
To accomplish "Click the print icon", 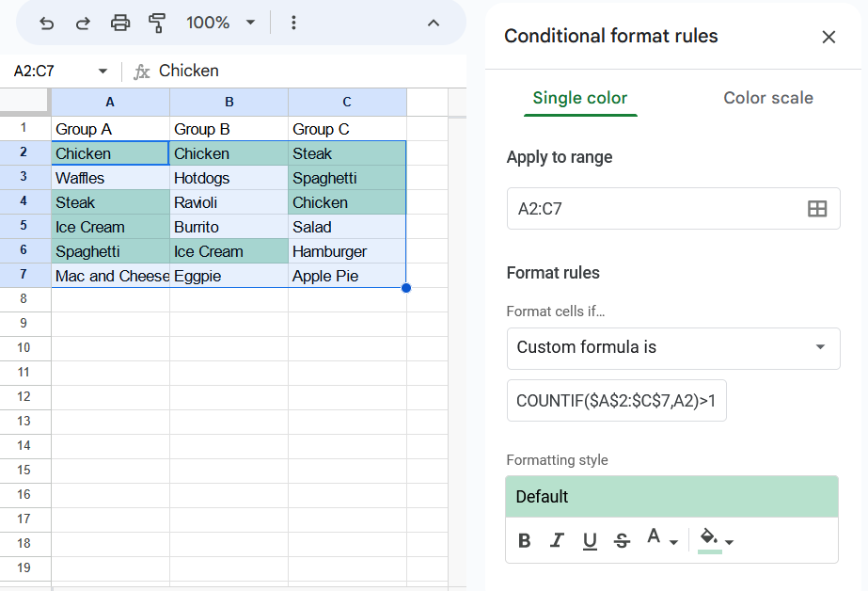I will [120, 23].
